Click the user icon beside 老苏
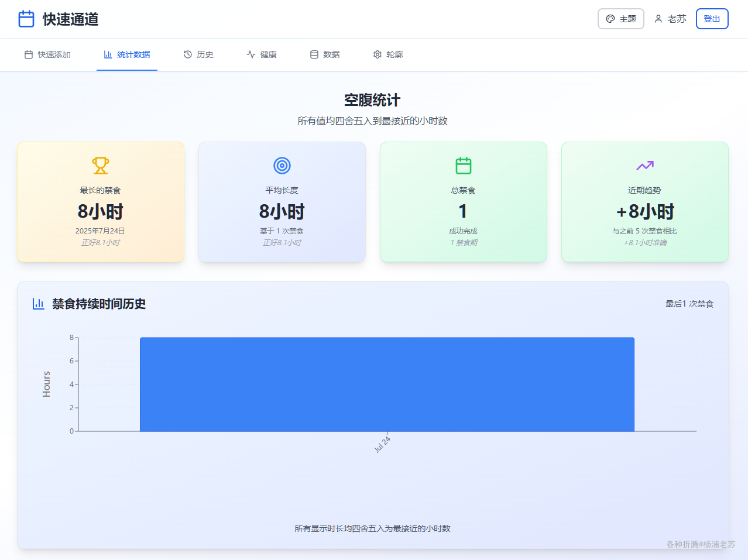 (x=658, y=19)
